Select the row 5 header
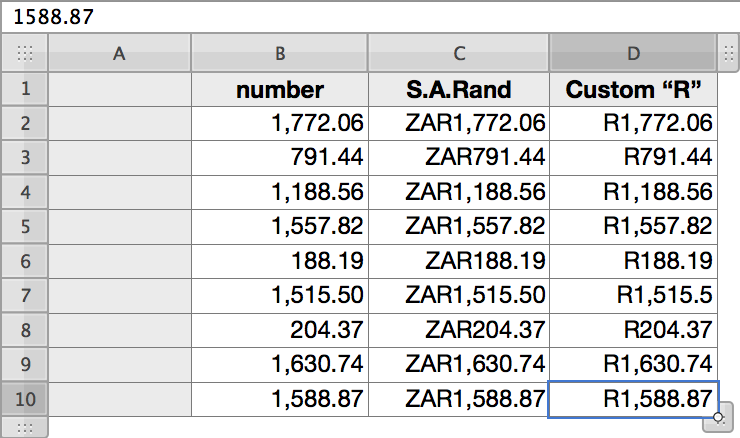740x438 pixels. coord(25,227)
